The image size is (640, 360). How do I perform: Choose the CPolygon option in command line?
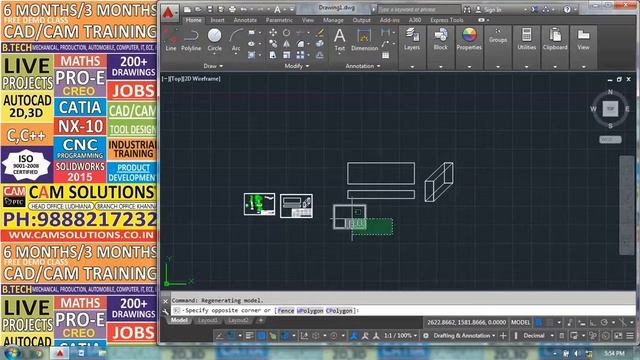click(x=339, y=311)
